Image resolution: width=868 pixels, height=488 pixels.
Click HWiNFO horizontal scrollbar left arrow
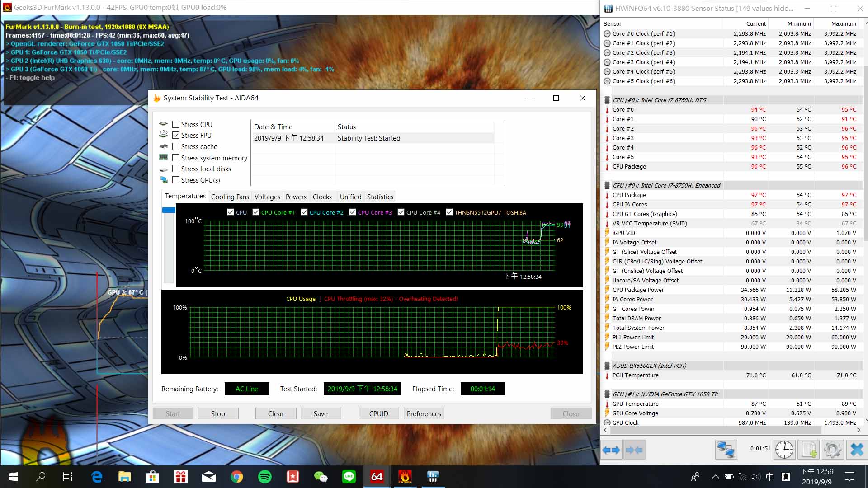605,430
